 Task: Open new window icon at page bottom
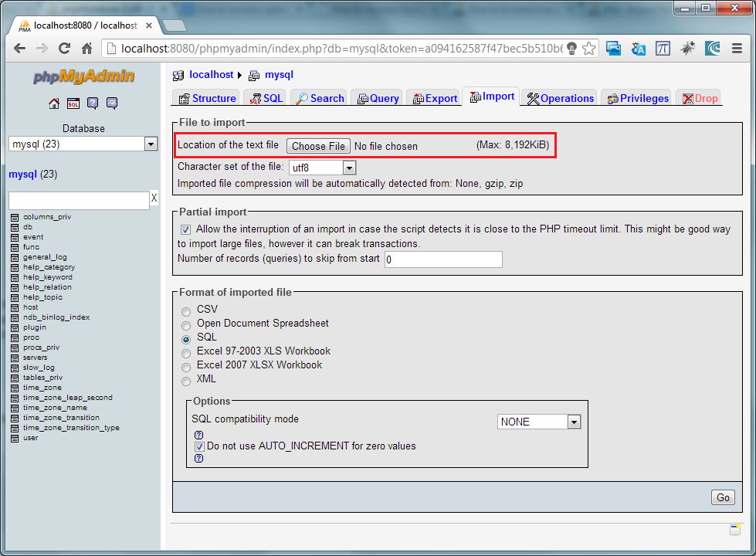coord(735,530)
